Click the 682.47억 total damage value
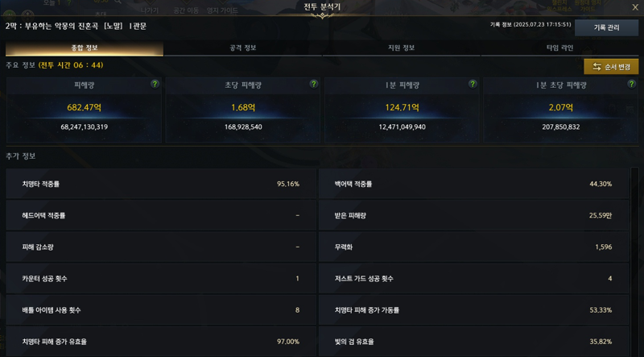 pos(85,108)
